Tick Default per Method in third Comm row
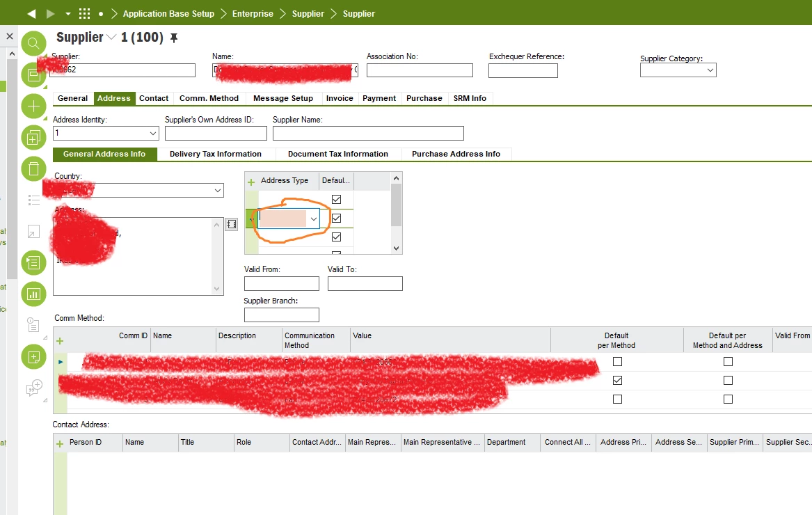The height and width of the screenshot is (515, 812). point(617,399)
